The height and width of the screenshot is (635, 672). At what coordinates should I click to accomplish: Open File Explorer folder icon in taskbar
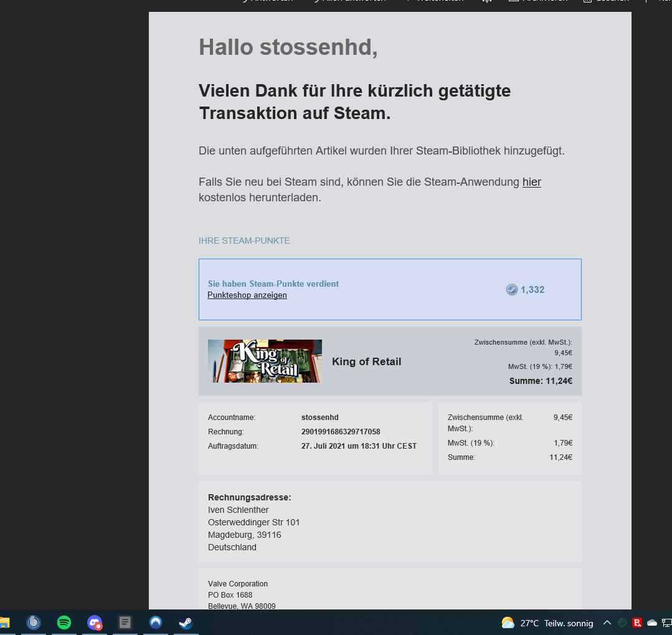4,623
